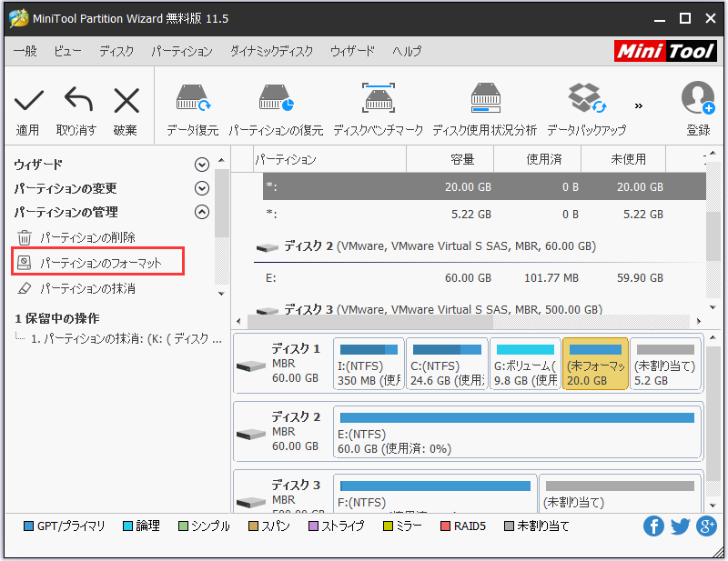Select the ディスク 3 header row in the list
The width and height of the screenshot is (728, 561).
coord(480,309)
